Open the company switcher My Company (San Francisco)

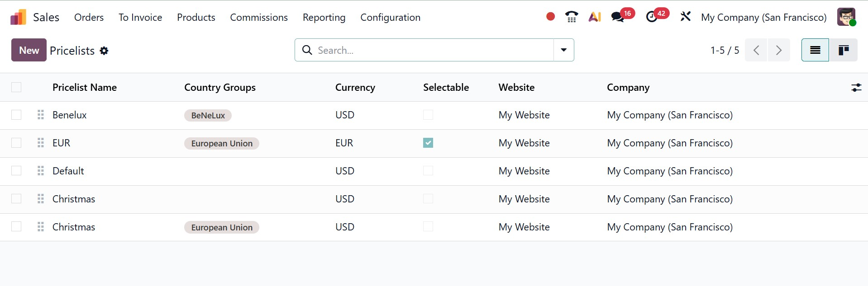click(763, 17)
